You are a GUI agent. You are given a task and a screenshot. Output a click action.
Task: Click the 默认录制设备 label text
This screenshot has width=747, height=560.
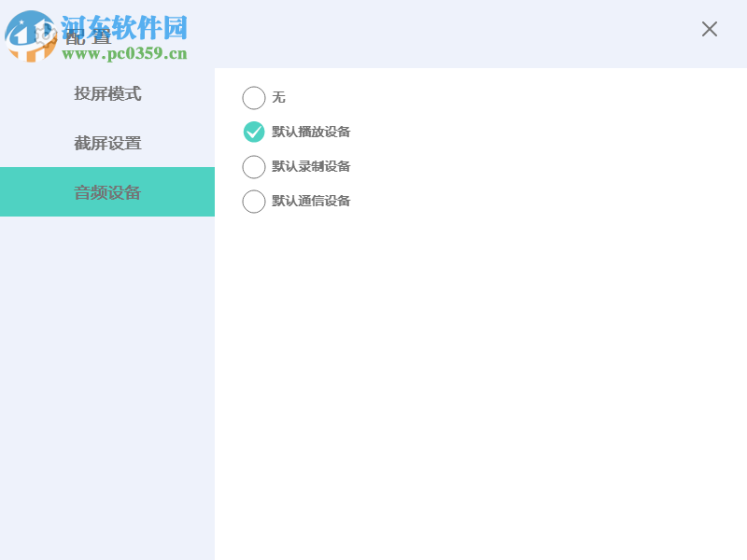(310, 167)
